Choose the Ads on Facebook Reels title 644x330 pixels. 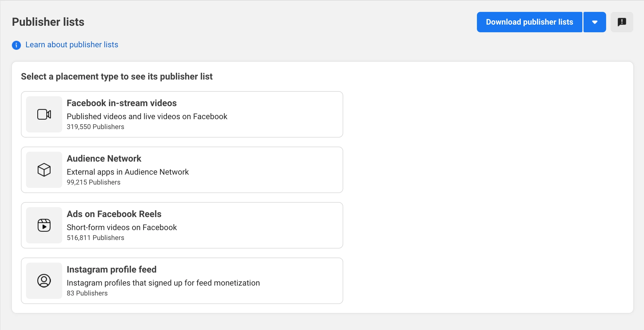[114, 214]
